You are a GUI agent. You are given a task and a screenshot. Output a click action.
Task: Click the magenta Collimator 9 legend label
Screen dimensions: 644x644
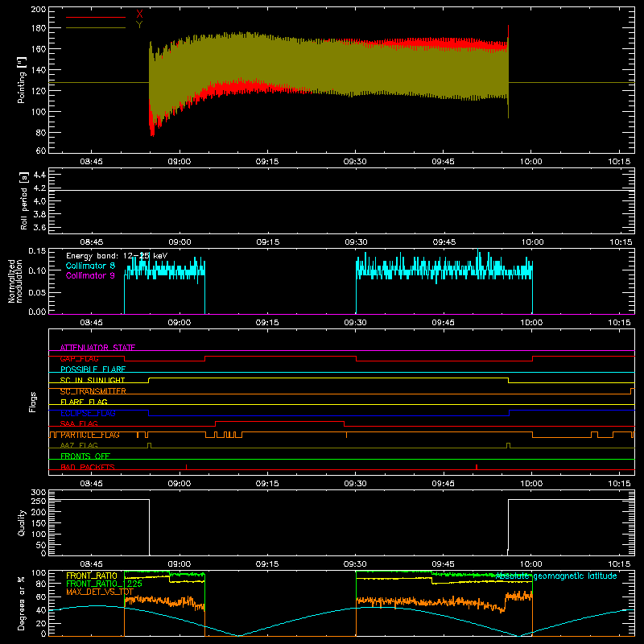tap(90, 275)
